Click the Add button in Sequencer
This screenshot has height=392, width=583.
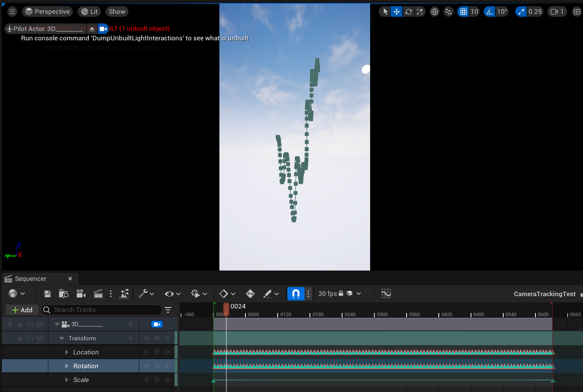pos(21,310)
